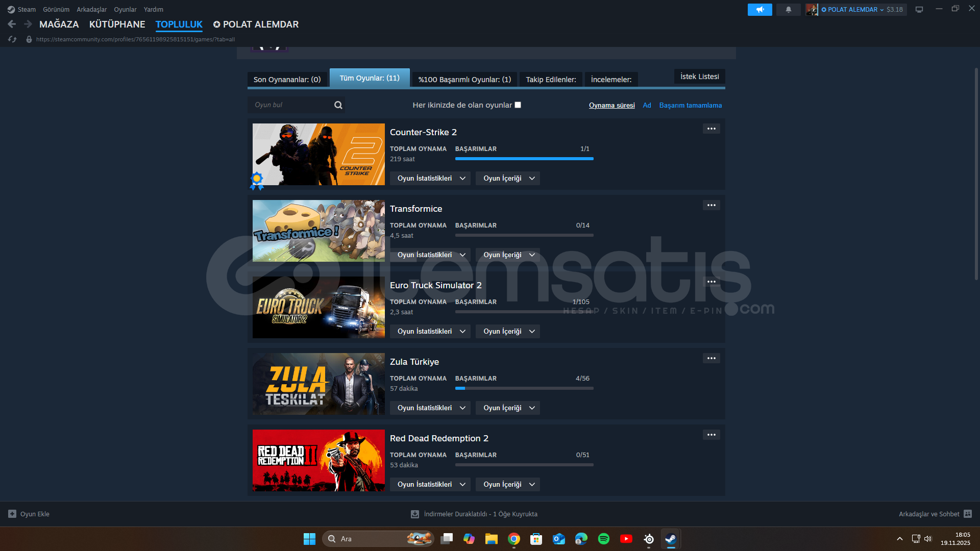Expand Zula Türkiye Oyun İçeriği dropdown
Viewport: 980px width, 551px height.
click(x=508, y=408)
